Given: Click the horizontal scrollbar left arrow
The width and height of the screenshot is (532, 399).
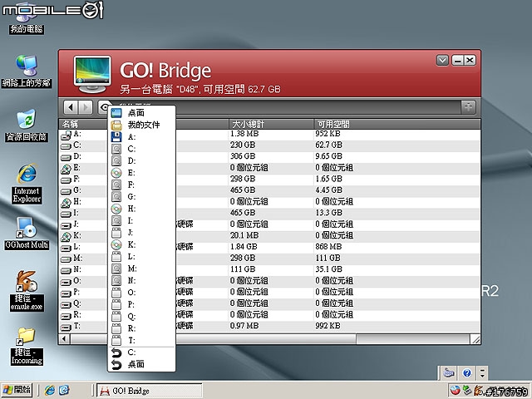Looking at the screenshot, I should point(64,338).
